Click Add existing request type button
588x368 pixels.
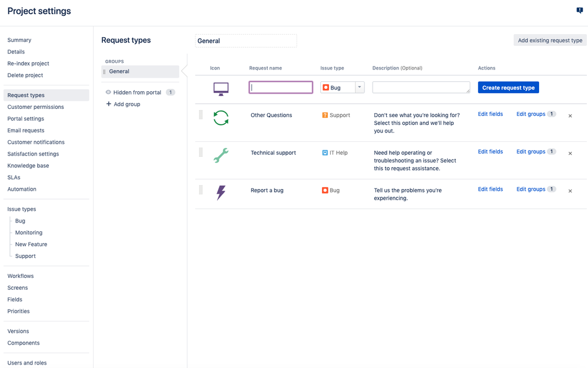click(x=550, y=40)
